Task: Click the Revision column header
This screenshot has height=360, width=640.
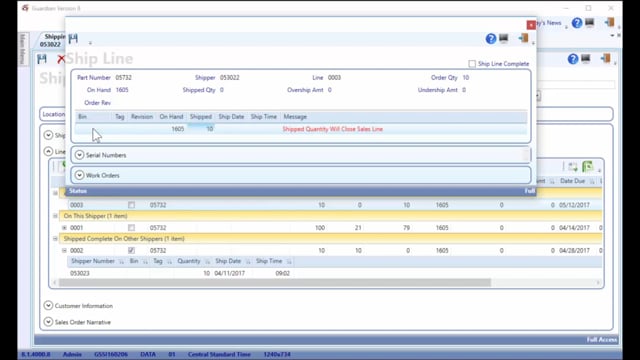Action: (x=142, y=117)
